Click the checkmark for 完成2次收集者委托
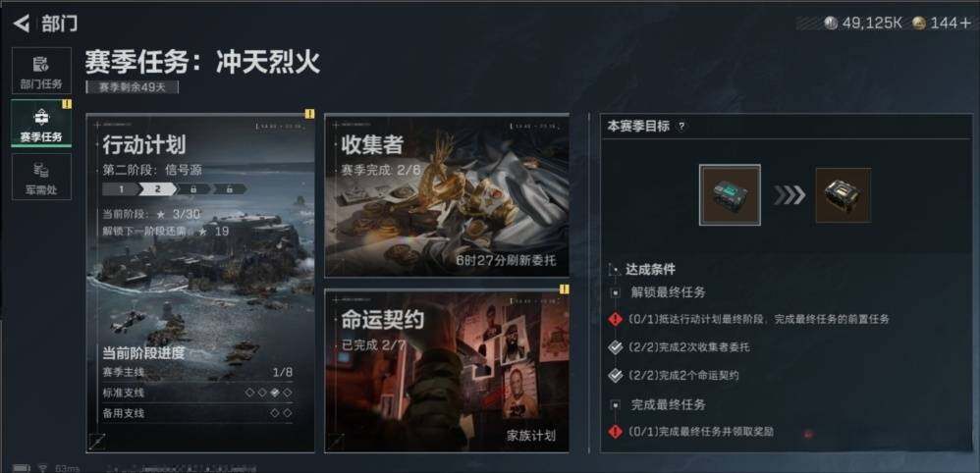980x473 pixels. click(615, 347)
